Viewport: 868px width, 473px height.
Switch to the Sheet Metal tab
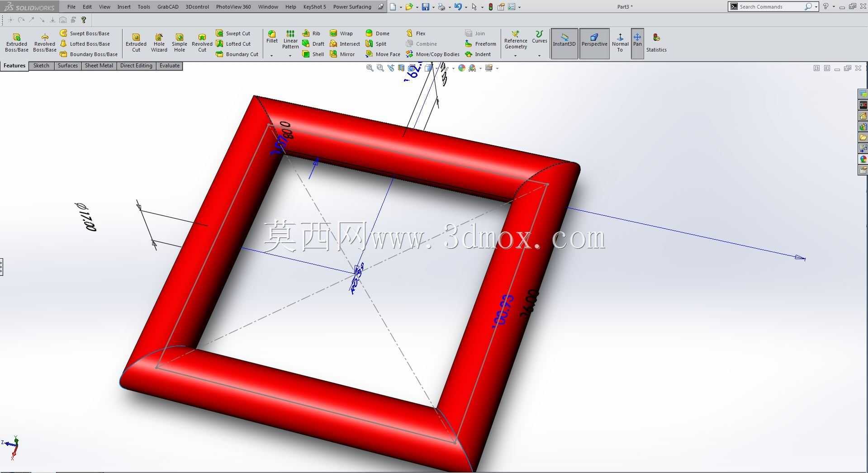(99, 66)
